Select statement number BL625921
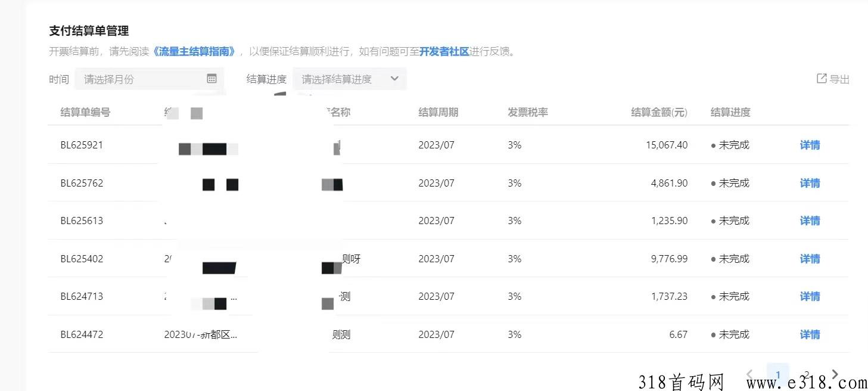 [82, 145]
